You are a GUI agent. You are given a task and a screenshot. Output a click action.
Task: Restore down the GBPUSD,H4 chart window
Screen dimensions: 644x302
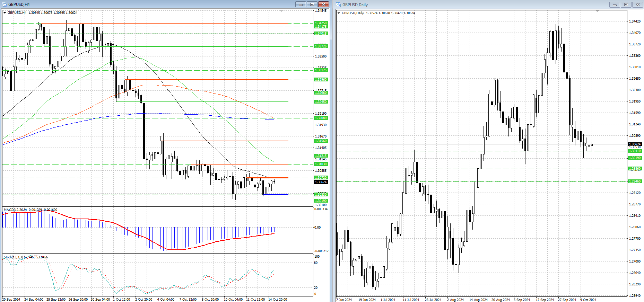312,5
